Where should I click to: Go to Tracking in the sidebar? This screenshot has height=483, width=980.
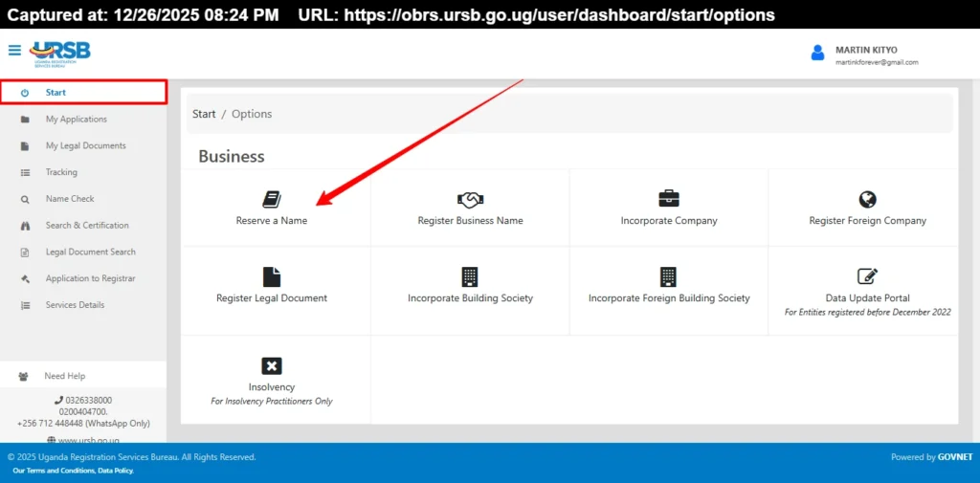pyautogui.click(x=61, y=172)
